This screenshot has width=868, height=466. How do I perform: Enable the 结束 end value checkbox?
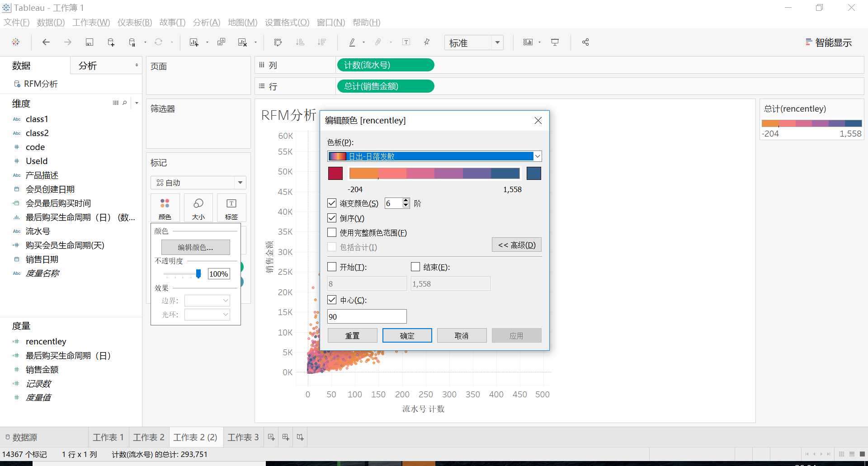pyautogui.click(x=415, y=267)
